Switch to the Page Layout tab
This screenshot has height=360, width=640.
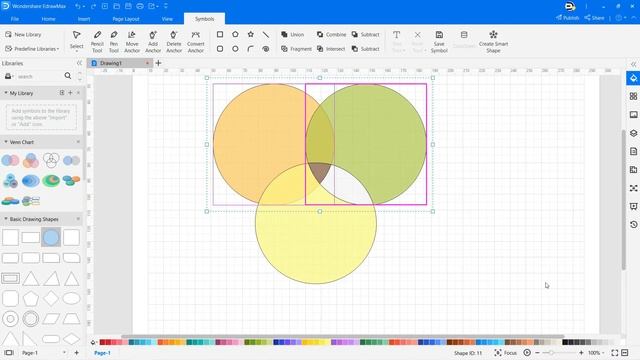(126, 19)
